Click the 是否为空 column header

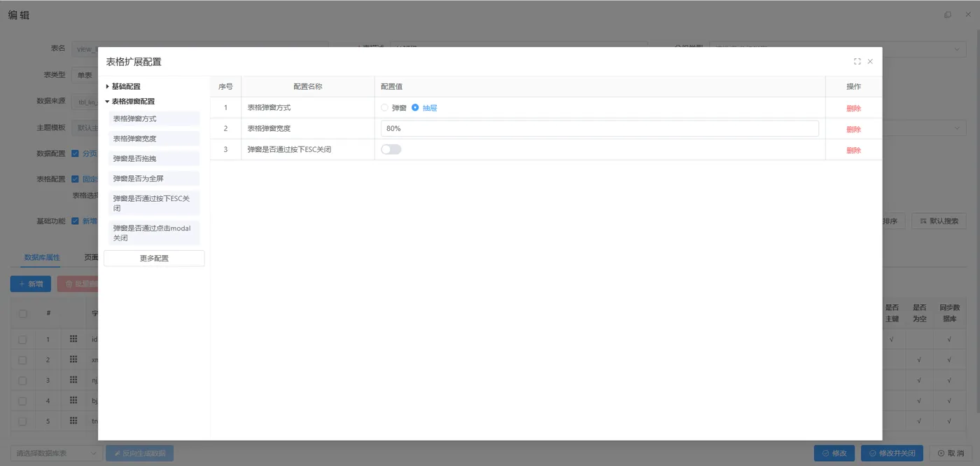tap(919, 313)
